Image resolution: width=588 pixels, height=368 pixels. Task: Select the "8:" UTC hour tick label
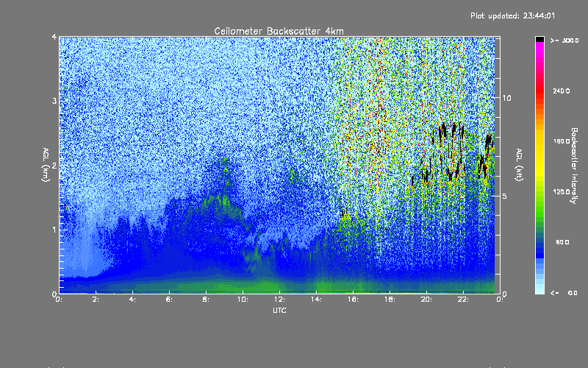[206, 300]
